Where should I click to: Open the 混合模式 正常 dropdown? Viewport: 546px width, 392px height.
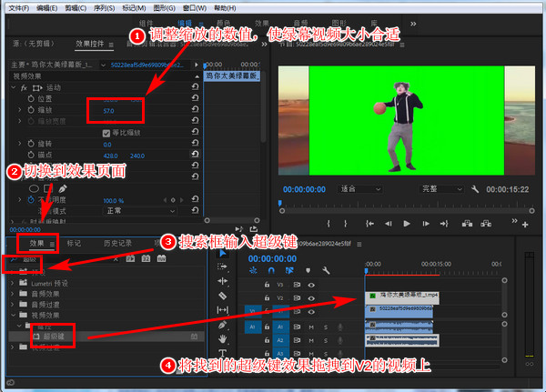click(x=140, y=211)
